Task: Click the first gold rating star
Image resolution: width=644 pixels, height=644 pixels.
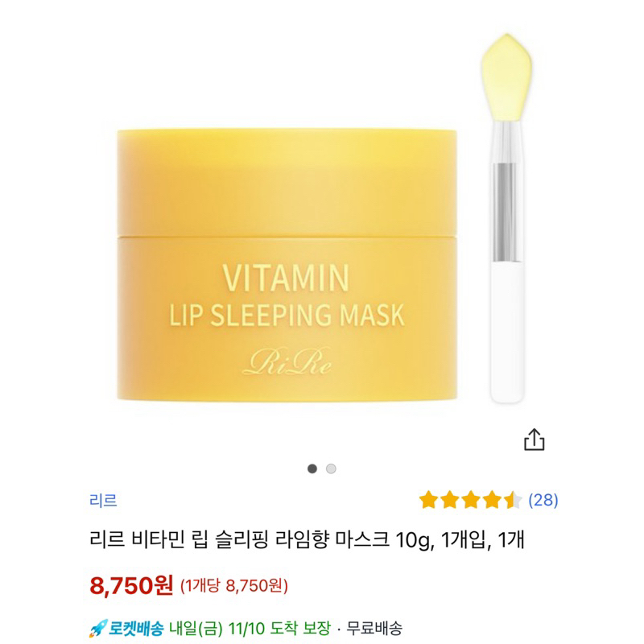Action: coord(428,500)
